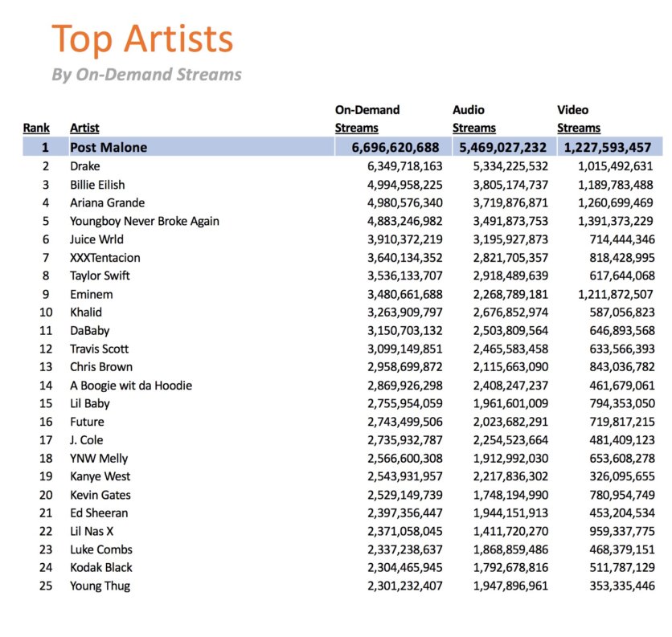The image size is (672, 637).
Task: Click the Top Artists title
Action: (142, 39)
